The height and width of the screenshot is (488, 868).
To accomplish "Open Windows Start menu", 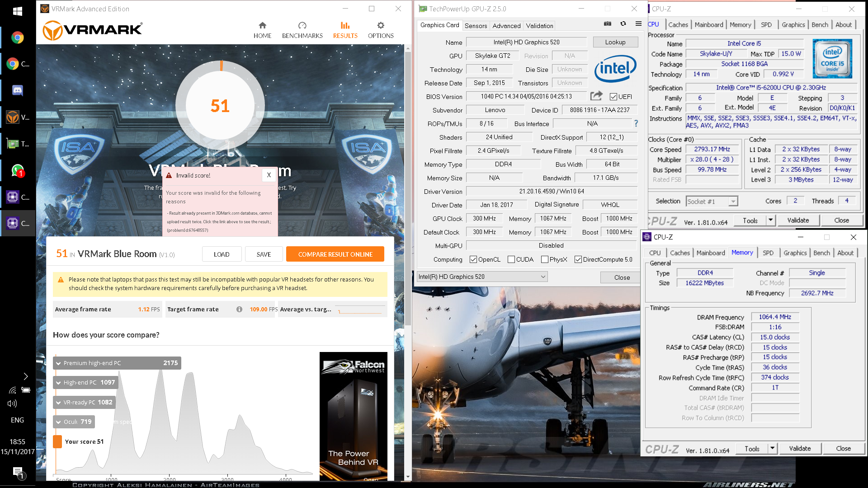I will pyautogui.click(x=18, y=11).
